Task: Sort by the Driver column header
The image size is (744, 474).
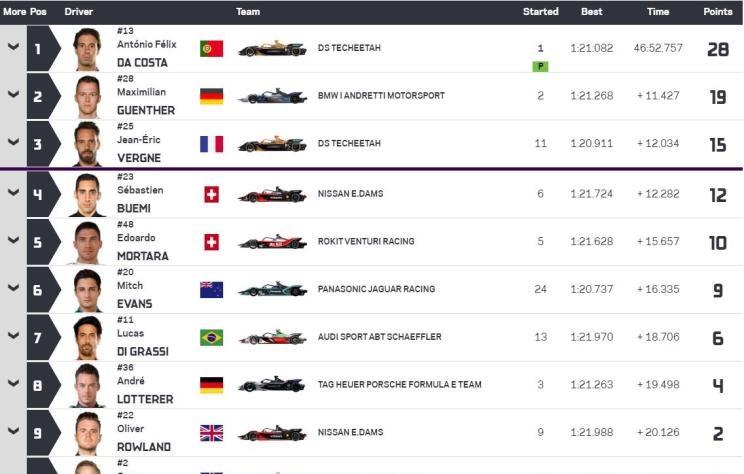Action: click(x=79, y=11)
